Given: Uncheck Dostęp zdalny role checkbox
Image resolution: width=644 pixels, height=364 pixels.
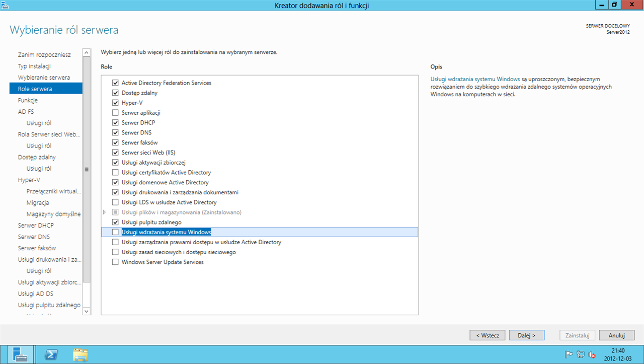Looking at the screenshot, I should (115, 93).
